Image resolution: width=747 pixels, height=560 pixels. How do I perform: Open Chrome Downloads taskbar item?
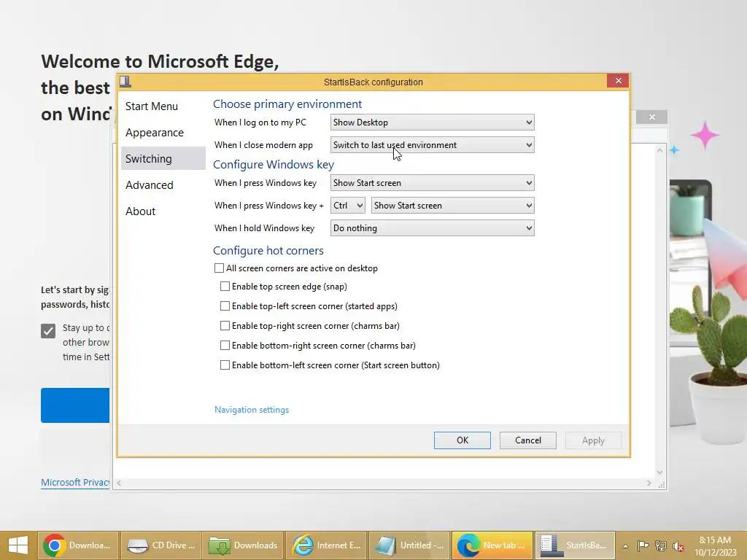pyautogui.click(x=78, y=545)
